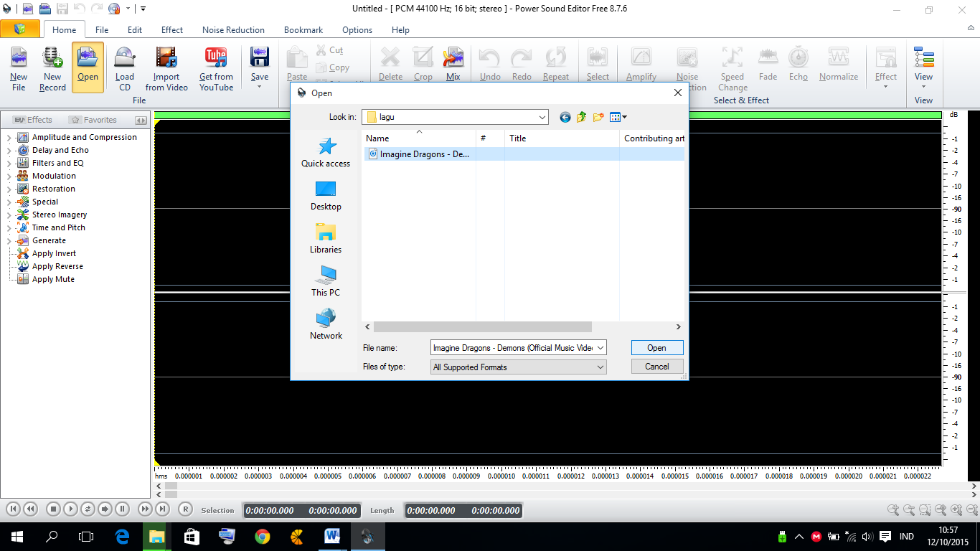This screenshot has height=551, width=980.
Task: Open Google Chrome from the taskbar
Action: (262, 536)
